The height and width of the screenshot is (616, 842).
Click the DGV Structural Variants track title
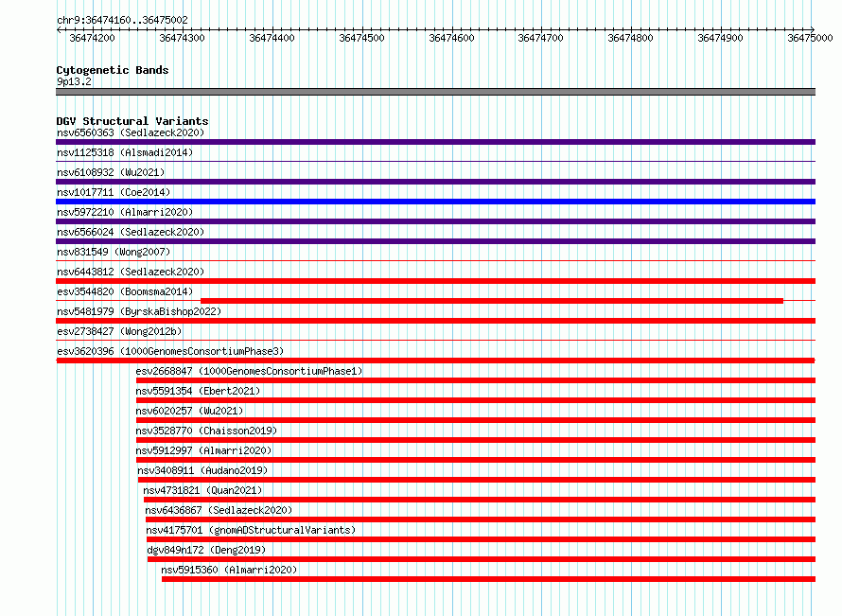pyautogui.click(x=132, y=121)
